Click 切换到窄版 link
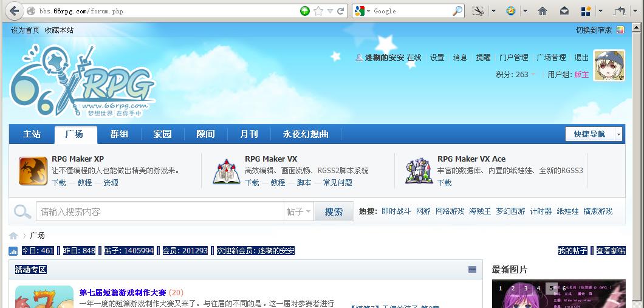The image size is (644, 308). 594,30
